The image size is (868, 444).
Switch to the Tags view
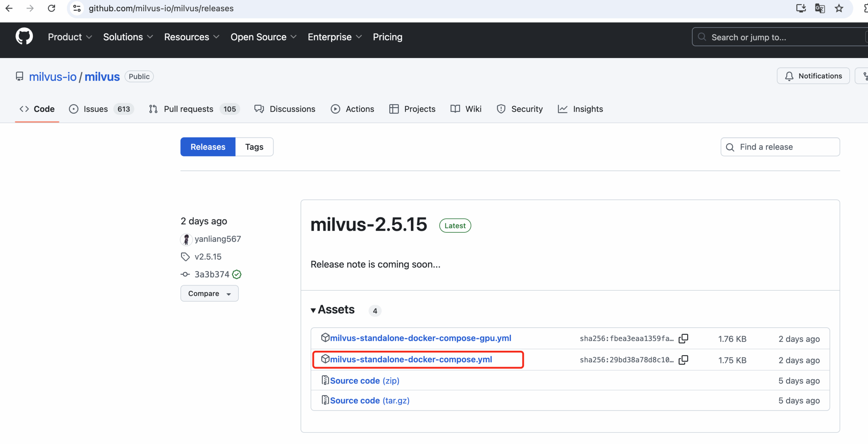click(254, 147)
